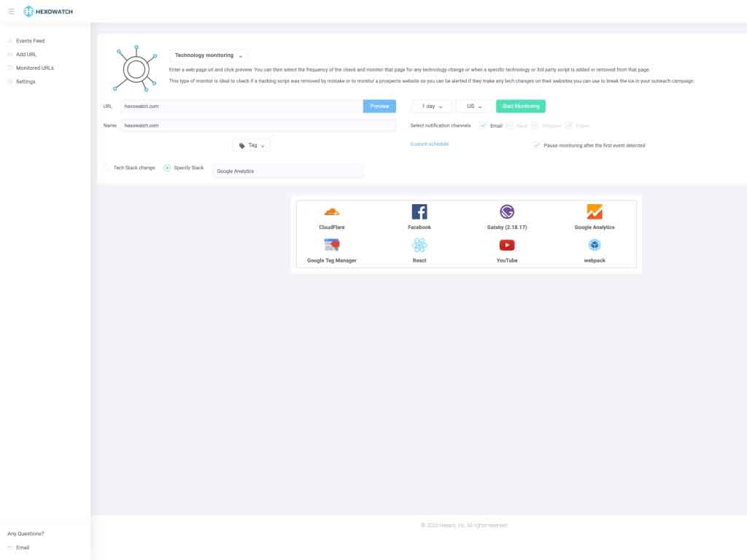The height and width of the screenshot is (560, 747).
Task: Open the Tag dropdown
Action: 252,145
